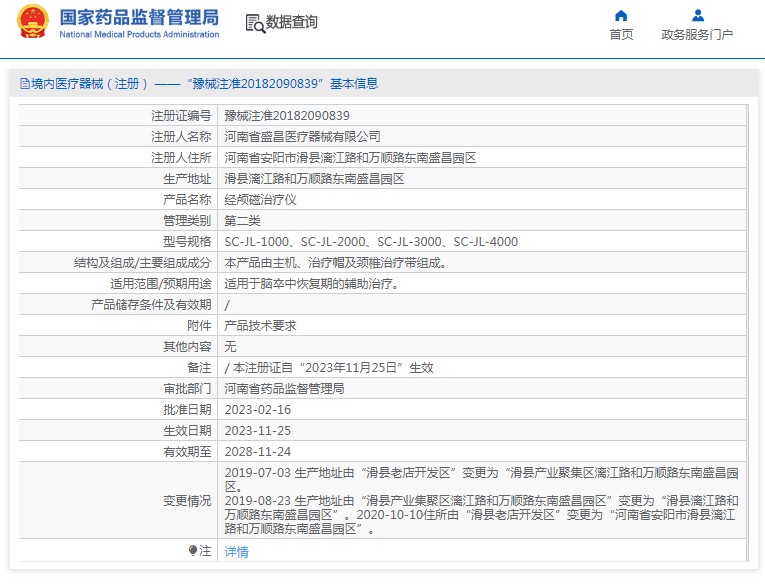
Task: Select the 2019-07-03 change record text
Action: click(481, 480)
